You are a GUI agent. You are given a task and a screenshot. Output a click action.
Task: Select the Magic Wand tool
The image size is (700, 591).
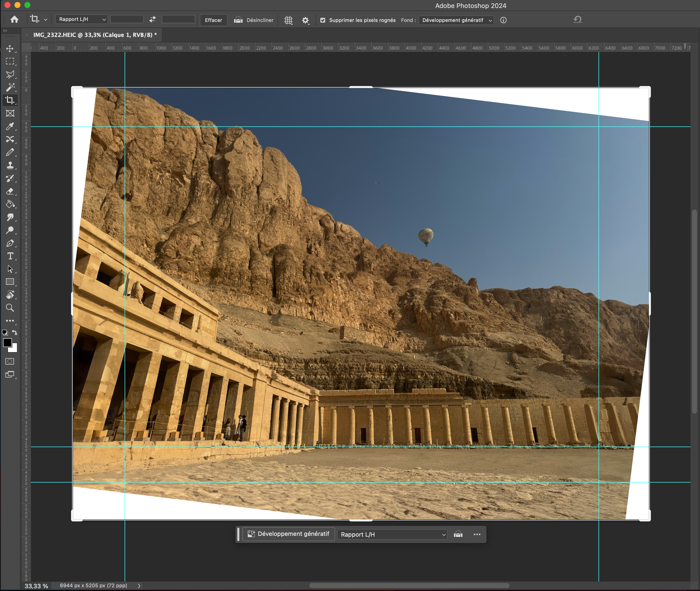pos(10,87)
